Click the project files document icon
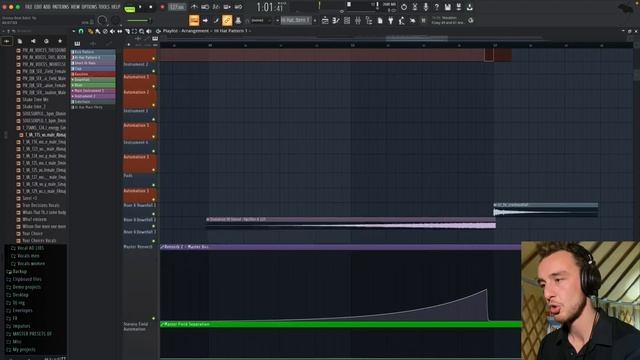 [x=380, y=20]
